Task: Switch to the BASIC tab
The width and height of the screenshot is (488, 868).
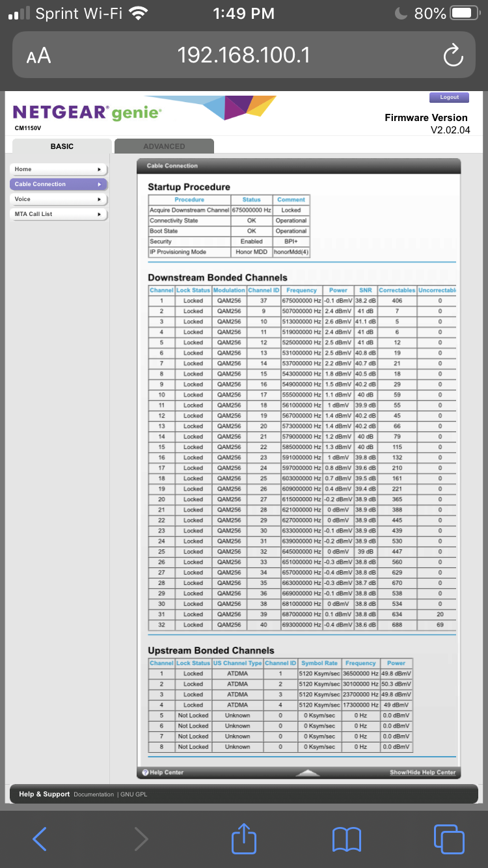Action: [62, 146]
